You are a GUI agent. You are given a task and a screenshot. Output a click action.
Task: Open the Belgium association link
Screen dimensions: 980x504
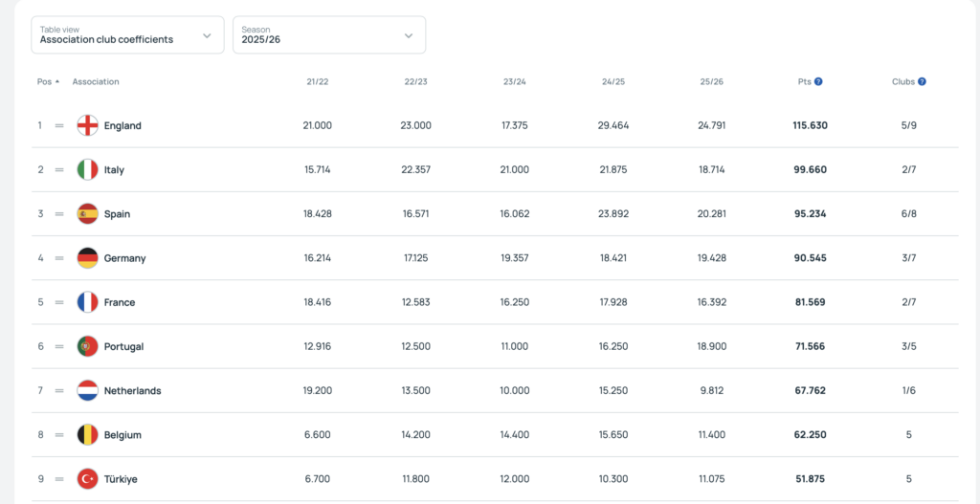point(122,435)
